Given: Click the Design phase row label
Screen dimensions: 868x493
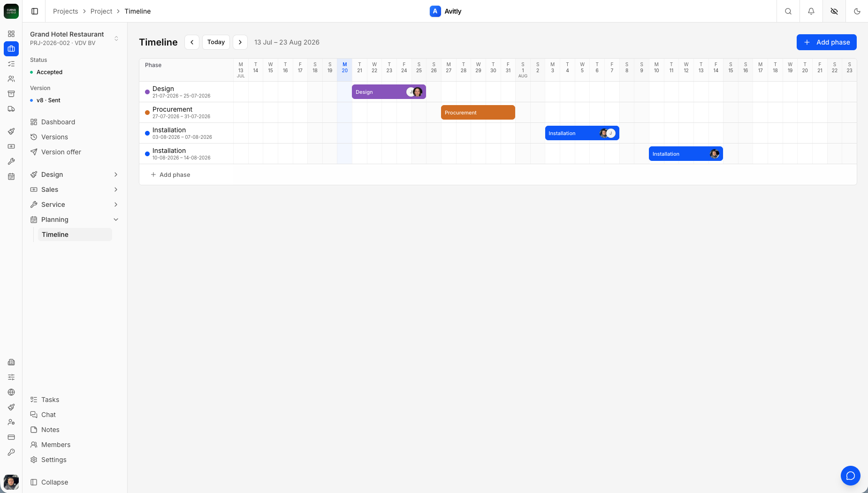Looking at the screenshot, I should coord(163,89).
